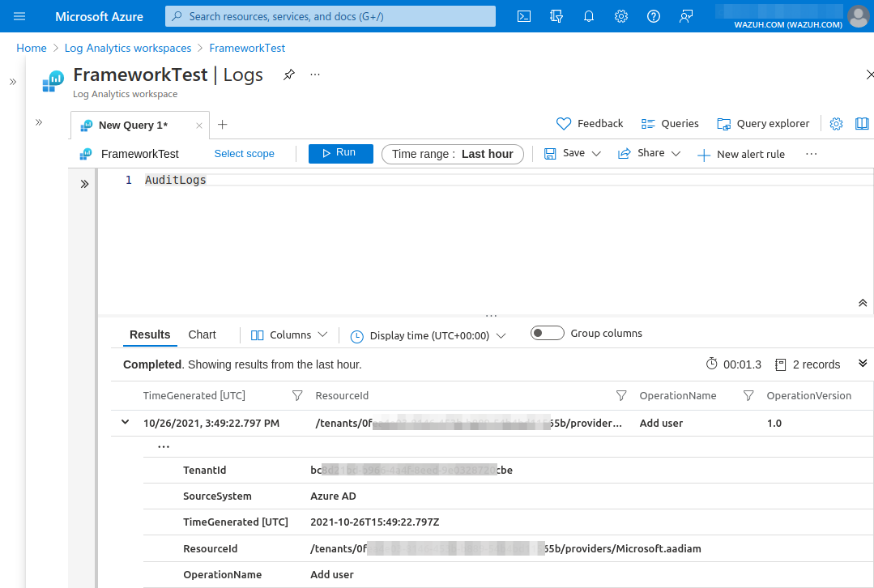874x588 pixels.
Task: Expand the schema side pane beside the editor
Action: (x=84, y=184)
